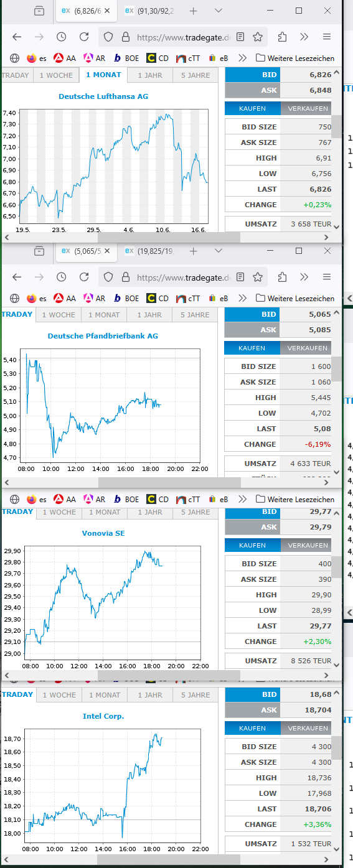Select 1 WOCHE tab on Lufthansa chart
The height and width of the screenshot is (868, 353).
[x=56, y=75]
